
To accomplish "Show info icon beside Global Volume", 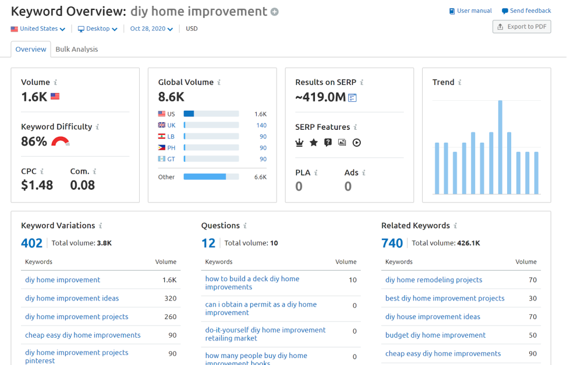I will click(219, 82).
